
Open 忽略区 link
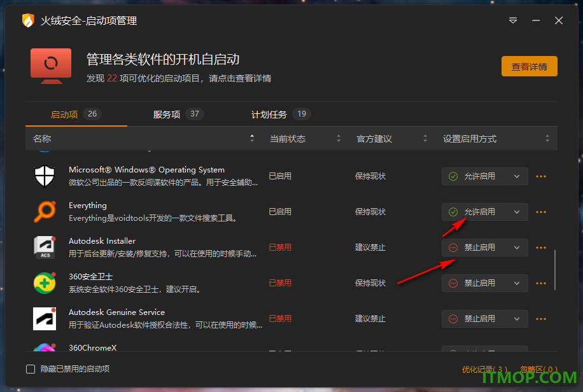click(538, 369)
